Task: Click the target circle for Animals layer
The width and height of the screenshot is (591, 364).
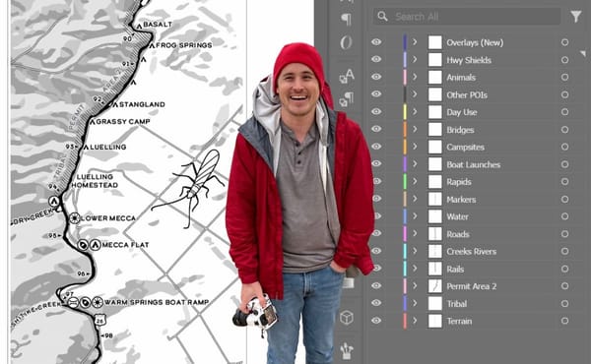Action: click(564, 77)
